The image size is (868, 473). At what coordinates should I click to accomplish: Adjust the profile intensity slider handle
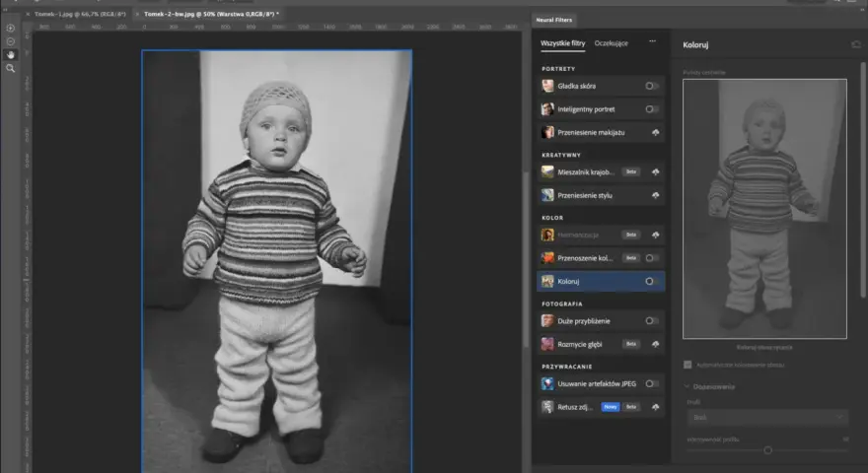[767, 450]
